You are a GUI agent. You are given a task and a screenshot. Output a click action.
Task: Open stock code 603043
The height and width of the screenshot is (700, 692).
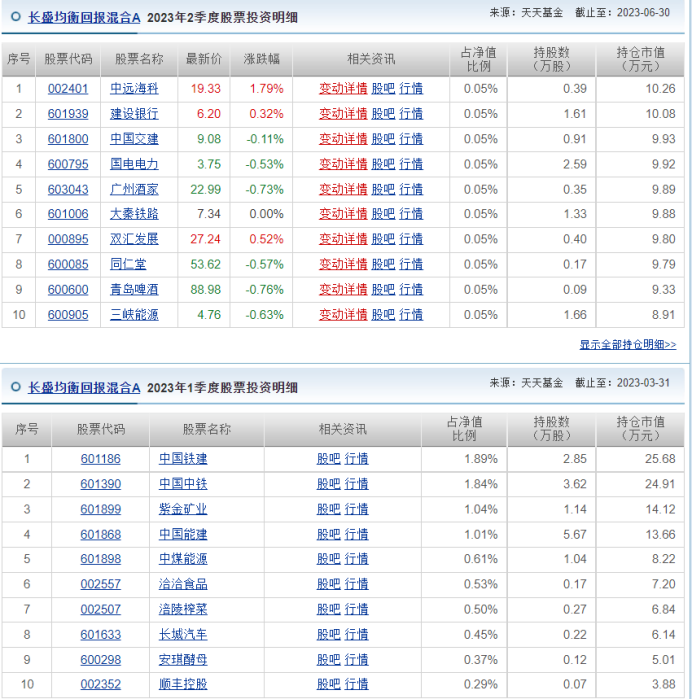68,190
